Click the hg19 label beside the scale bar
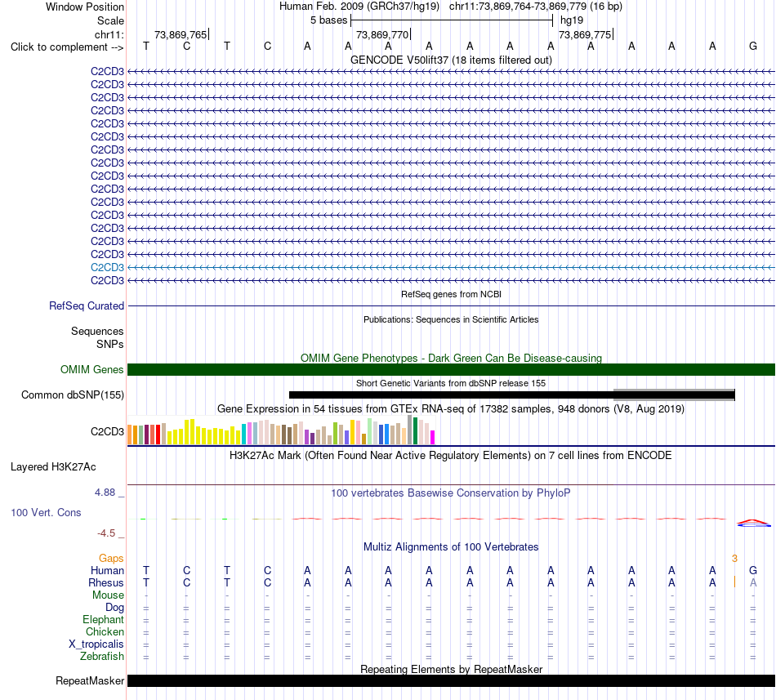 tap(572, 20)
